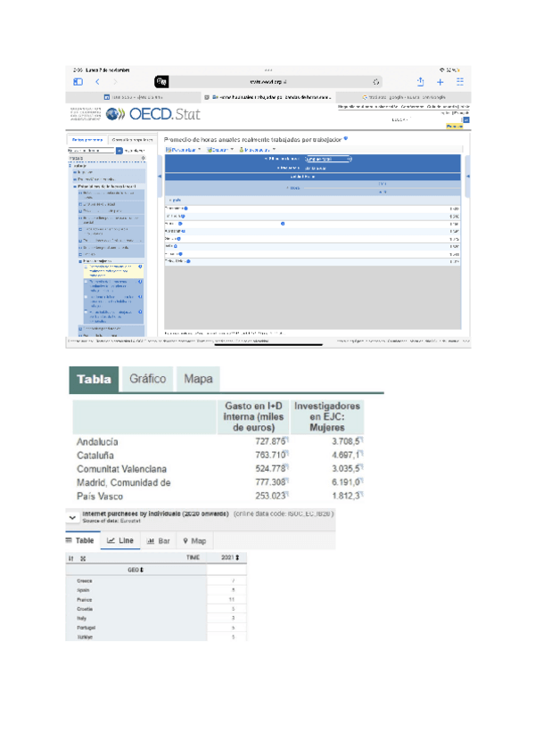This screenshot has height=756, width=535.
Task: Click the info icon beside the table title
Action: pos(345,138)
